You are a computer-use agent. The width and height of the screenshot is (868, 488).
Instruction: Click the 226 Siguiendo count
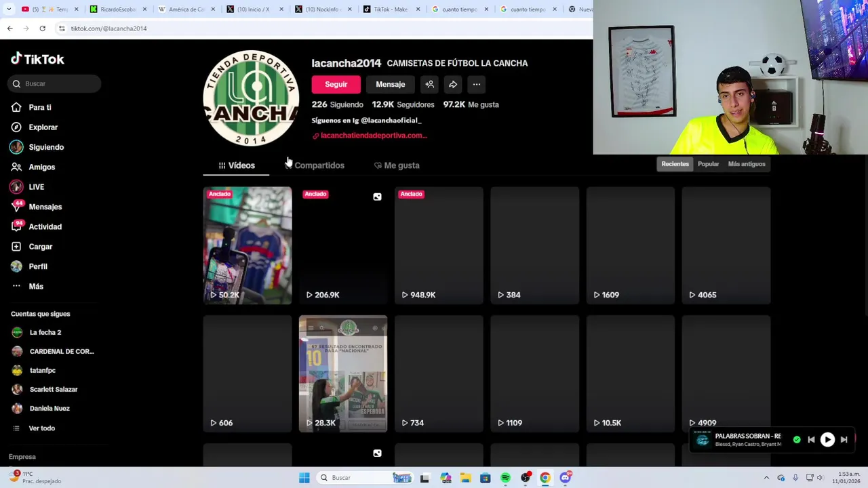pyautogui.click(x=337, y=104)
